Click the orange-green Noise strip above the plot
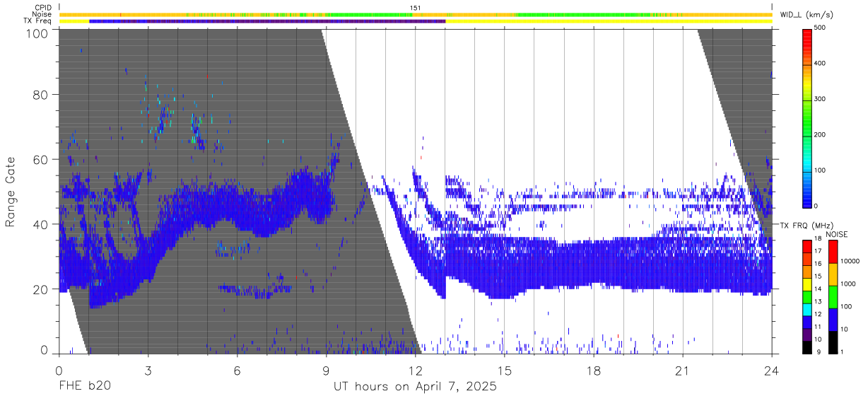Image resolution: width=868 pixels, height=401 pixels. point(416,14)
